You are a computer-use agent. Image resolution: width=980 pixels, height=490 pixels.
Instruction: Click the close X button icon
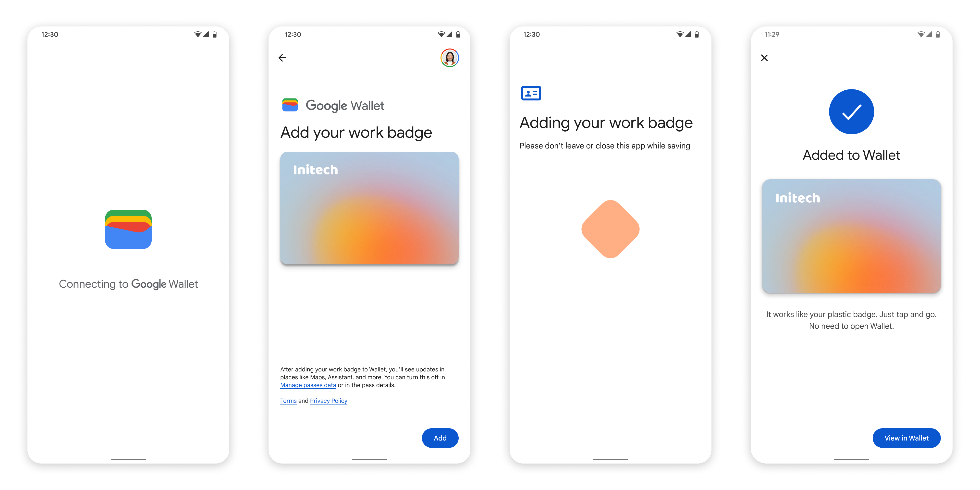coord(764,58)
